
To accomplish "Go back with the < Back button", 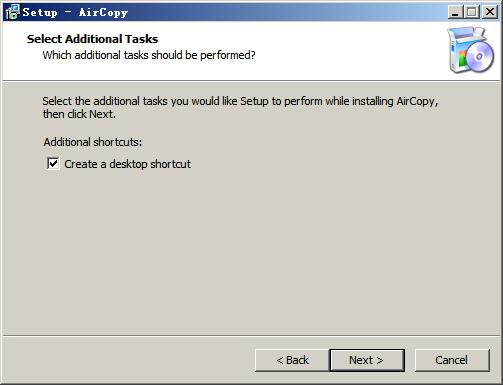I will coord(292,360).
